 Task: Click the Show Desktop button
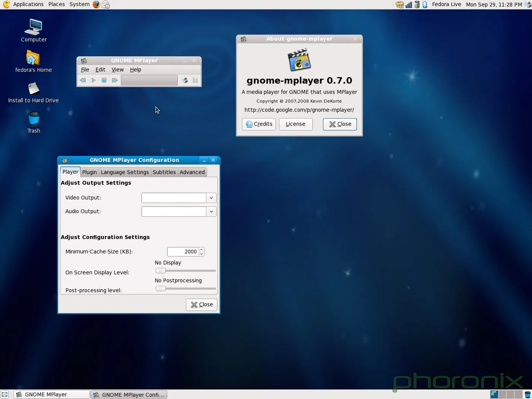[x=4, y=394]
